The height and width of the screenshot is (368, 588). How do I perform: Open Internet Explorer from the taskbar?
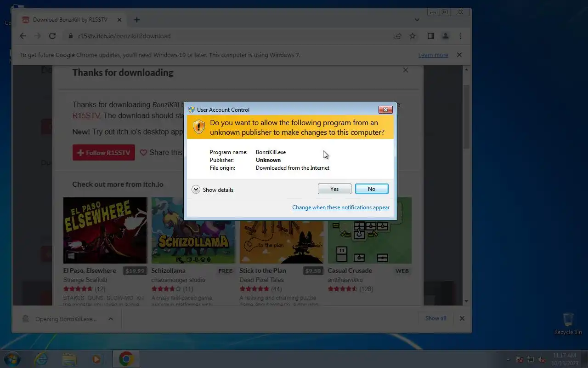pyautogui.click(x=41, y=359)
